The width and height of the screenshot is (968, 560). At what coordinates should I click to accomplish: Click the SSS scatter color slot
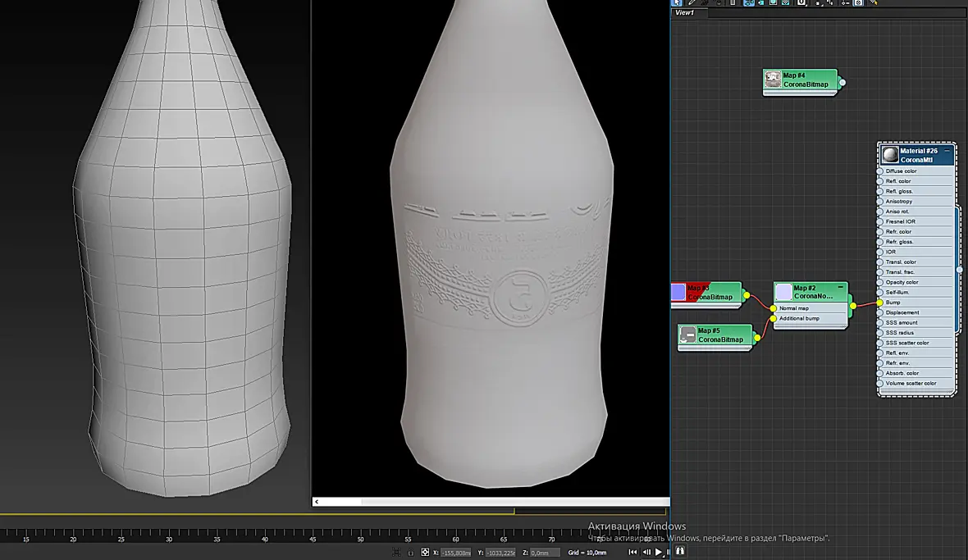point(916,343)
